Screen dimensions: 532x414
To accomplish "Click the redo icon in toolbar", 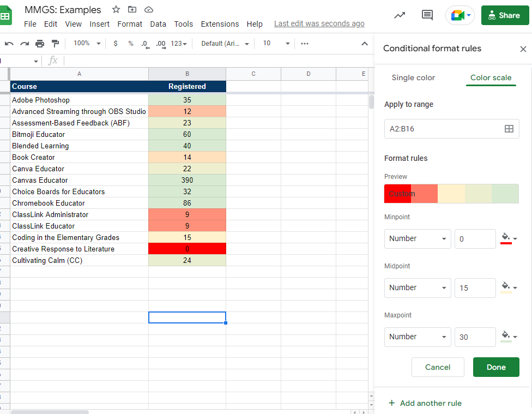I will pos(25,44).
